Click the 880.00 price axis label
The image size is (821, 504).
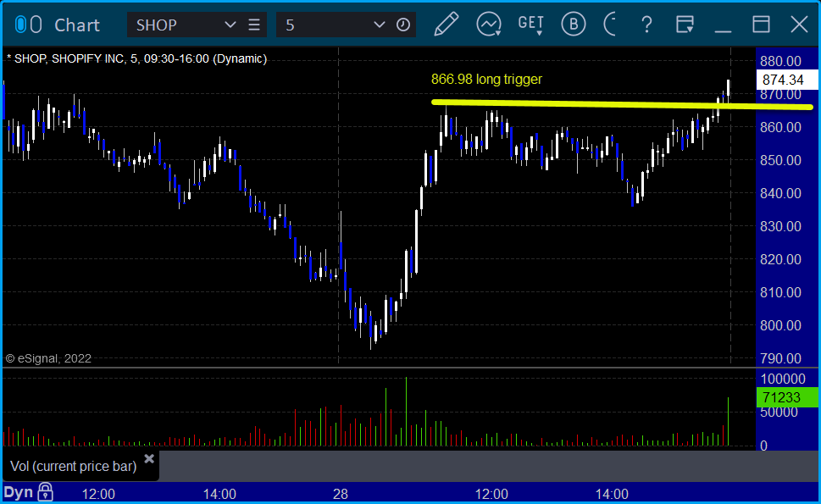(x=780, y=61)
